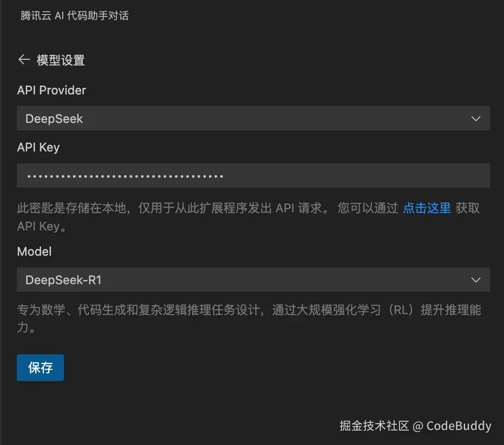
Task: Open the Model dropdown showing DeepSeek-R1
Action: point(253,280)
